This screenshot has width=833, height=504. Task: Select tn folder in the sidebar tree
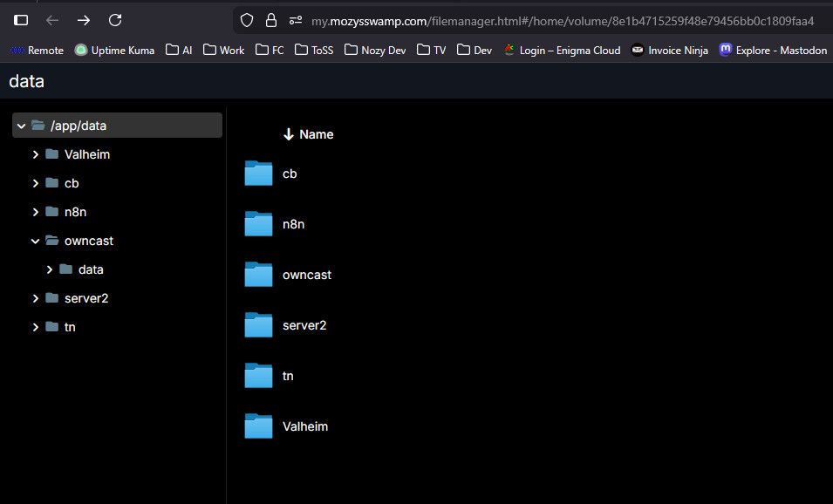tap(70, 327)
